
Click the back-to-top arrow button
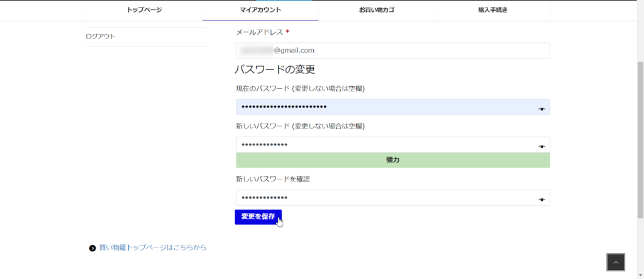[x=616, y=263]
